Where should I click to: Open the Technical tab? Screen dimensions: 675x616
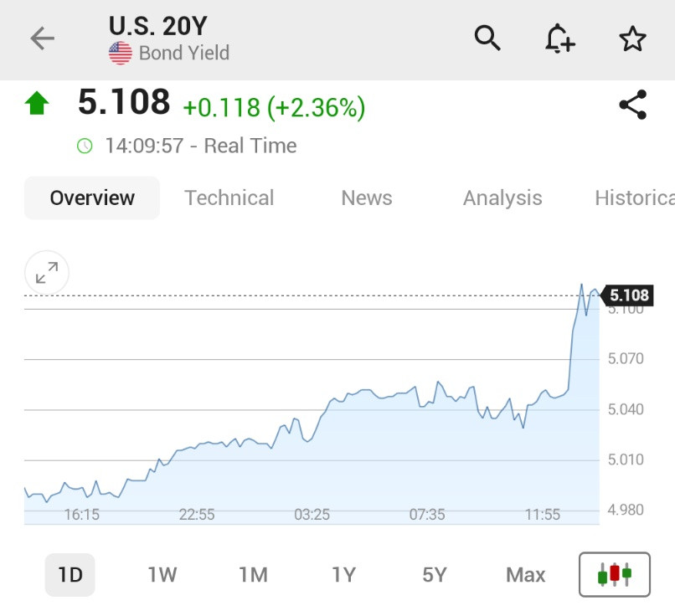point(229,198)
